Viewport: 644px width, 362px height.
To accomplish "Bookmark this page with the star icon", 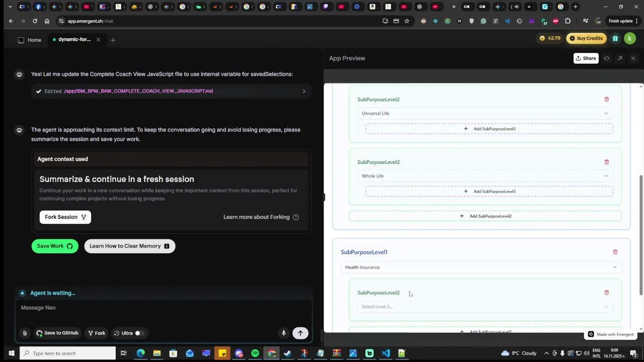I will (x=407, y=21).
